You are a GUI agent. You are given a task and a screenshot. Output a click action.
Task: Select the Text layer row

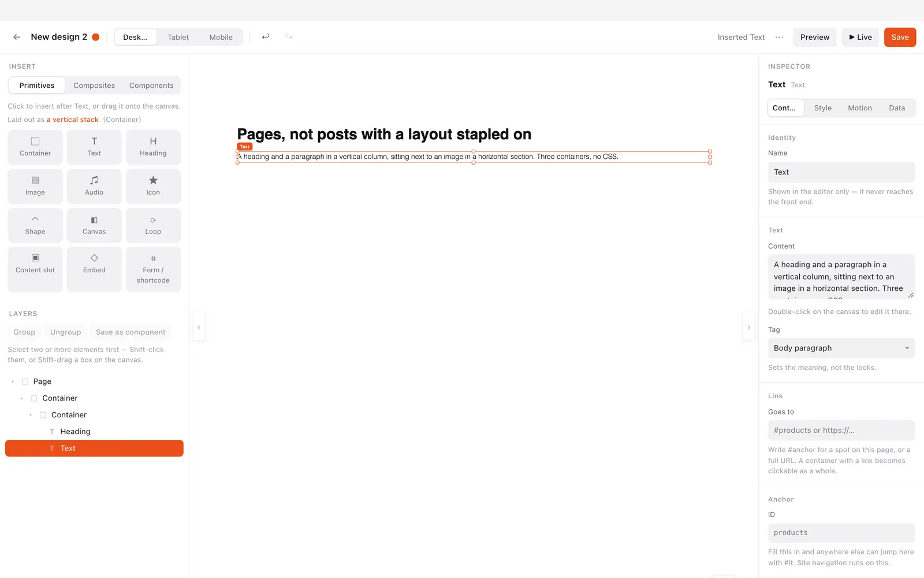coord(94,449)
